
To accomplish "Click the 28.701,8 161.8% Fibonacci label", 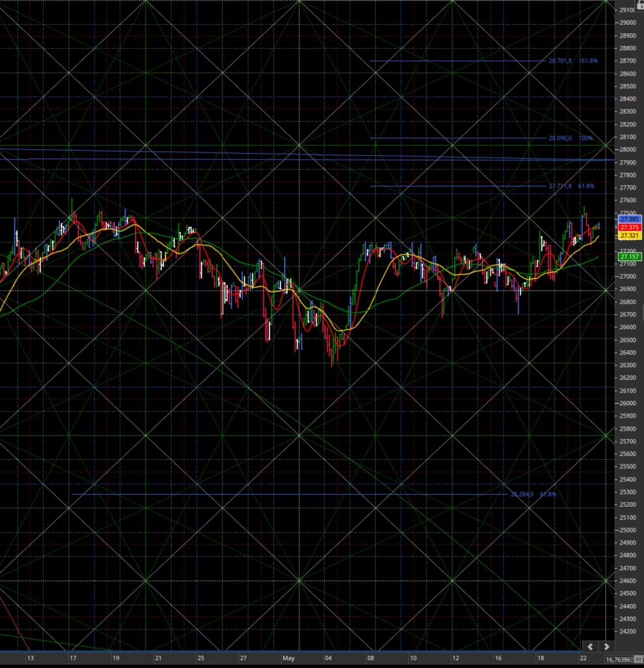I will point(573,61).
